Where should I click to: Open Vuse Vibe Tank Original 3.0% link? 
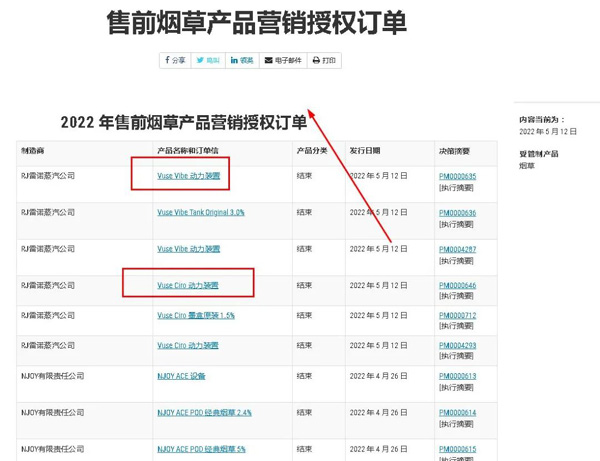(201, 212)
